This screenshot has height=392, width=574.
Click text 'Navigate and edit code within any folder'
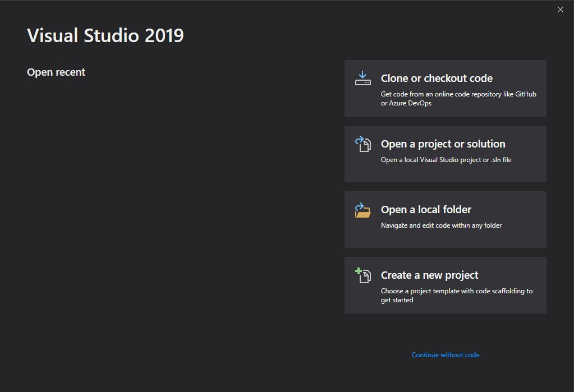click(x=441, y=225)
